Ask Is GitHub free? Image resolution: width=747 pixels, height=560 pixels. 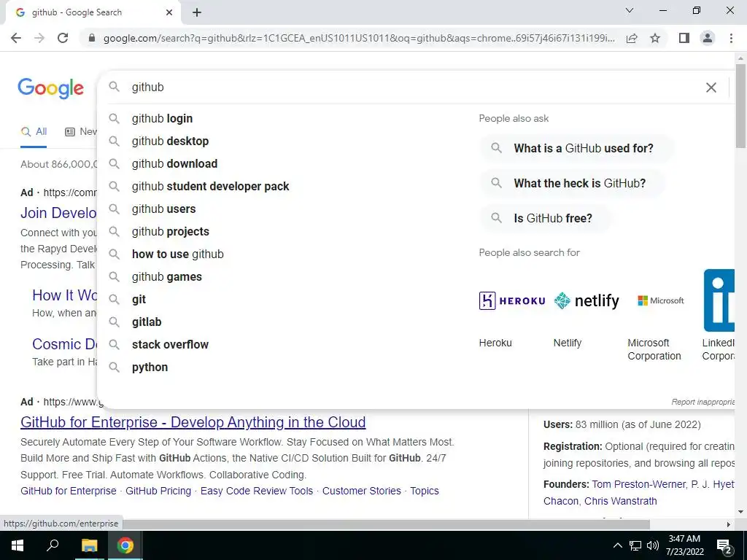pyautogui.click(x=545, y=218)
